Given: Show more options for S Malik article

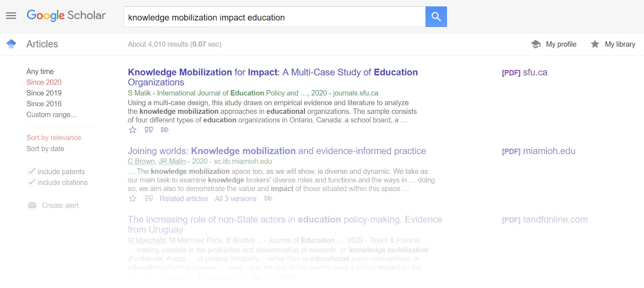Looking at the screenshot, I should pos(165,130).
